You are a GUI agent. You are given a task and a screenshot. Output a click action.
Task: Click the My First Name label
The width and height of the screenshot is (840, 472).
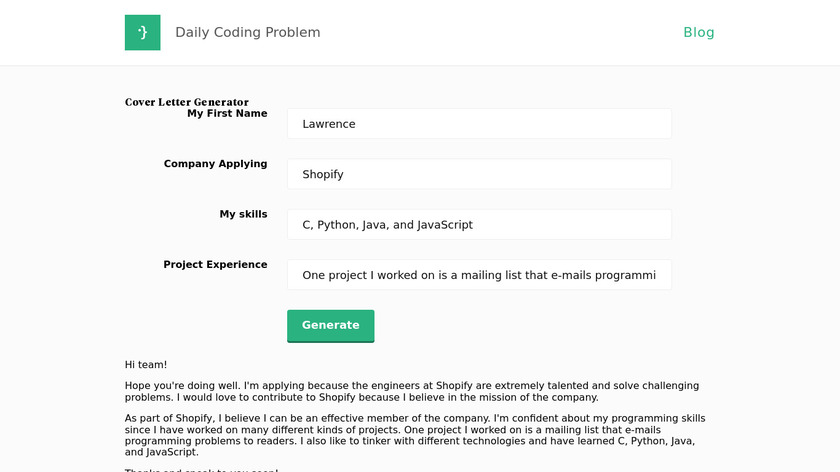coord(227,114)
